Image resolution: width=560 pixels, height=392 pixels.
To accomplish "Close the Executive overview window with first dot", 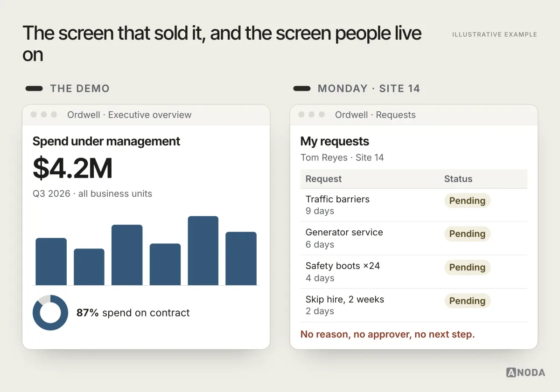I will (34, 115).
